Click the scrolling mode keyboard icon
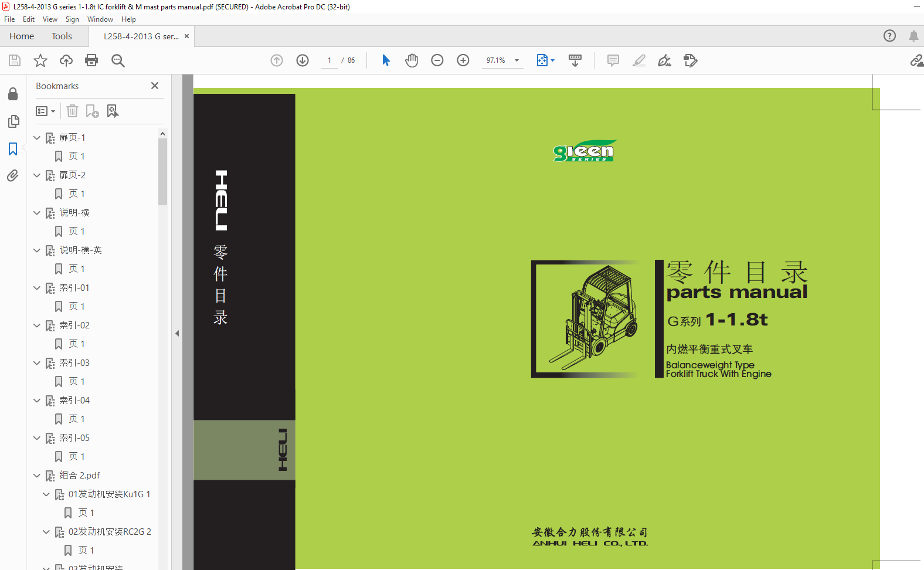Screen dimensions: 924x570 pyautogui.click(x=575, y=60)
